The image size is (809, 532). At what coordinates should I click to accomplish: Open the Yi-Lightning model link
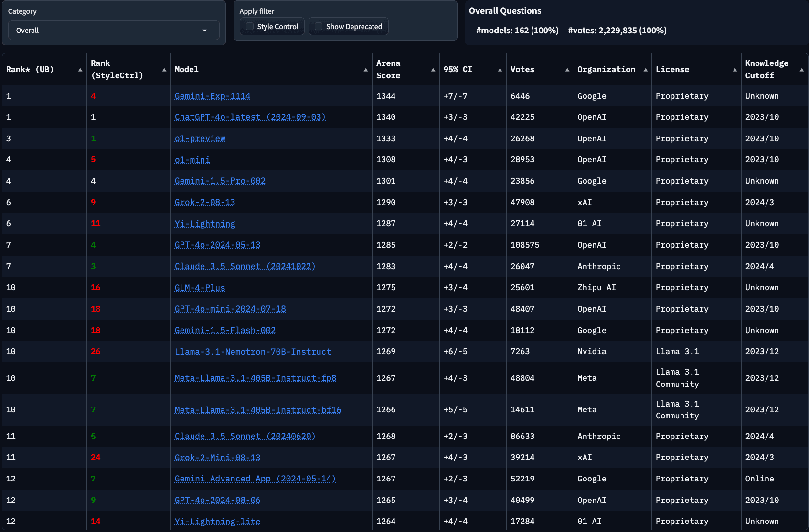(x=205, y=223)
